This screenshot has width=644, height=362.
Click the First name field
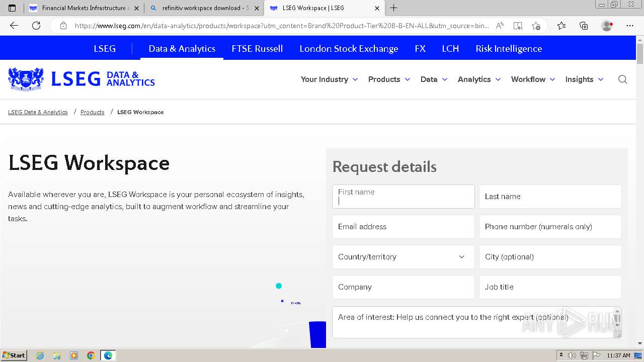403,197
